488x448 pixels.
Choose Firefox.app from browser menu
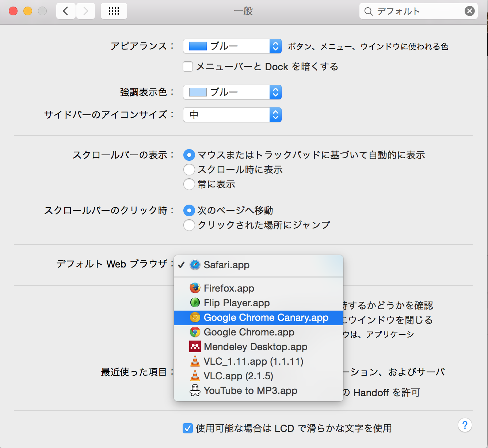tap(259, 288)
